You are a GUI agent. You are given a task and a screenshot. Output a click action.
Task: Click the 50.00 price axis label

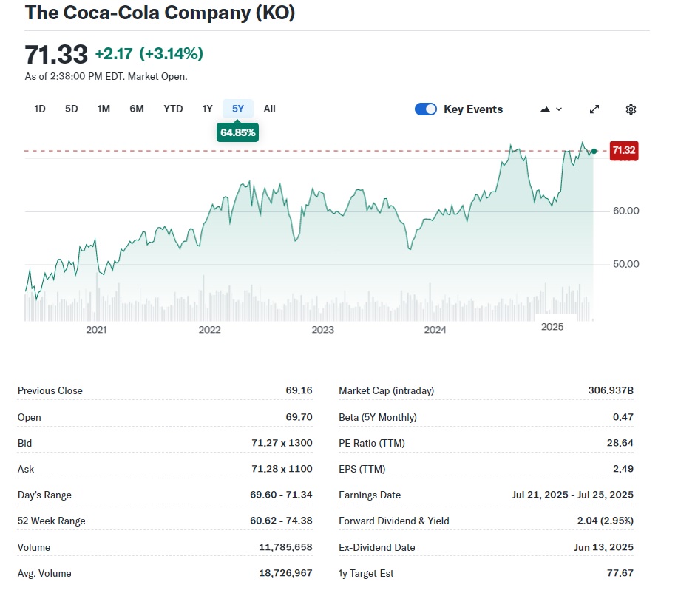point(625,264)
